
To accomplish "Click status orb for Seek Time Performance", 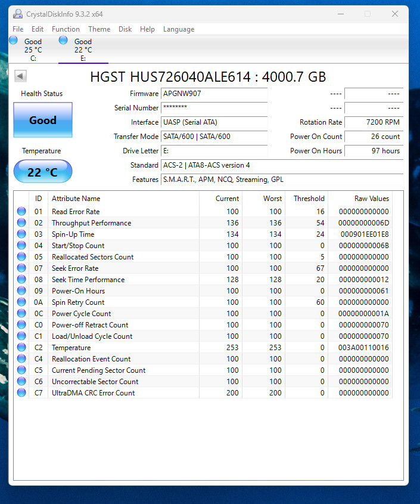I will tap(21, 279).
